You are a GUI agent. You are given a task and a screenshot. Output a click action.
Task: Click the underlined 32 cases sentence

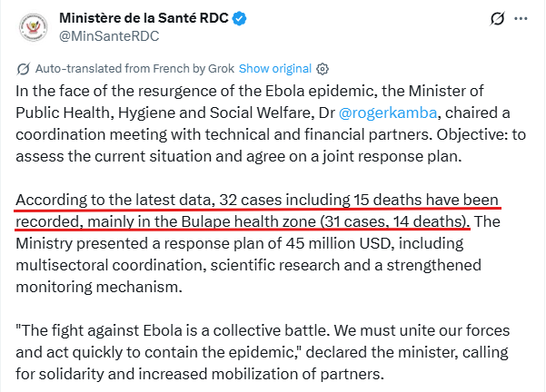[x=258, y=211]
